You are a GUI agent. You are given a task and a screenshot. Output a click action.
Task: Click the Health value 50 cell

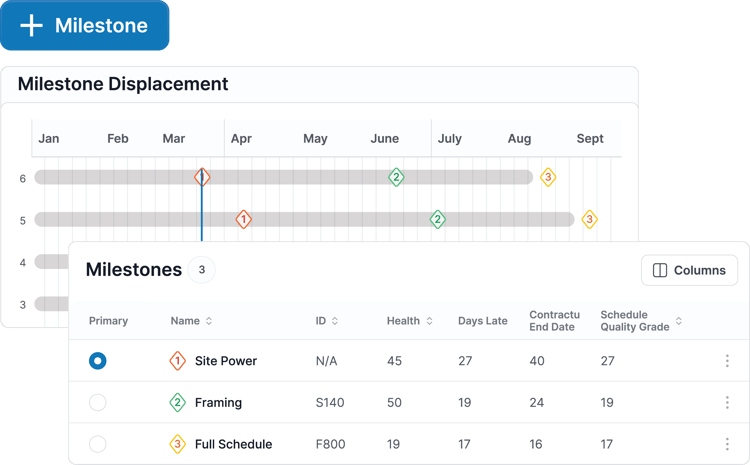[394, 402]
